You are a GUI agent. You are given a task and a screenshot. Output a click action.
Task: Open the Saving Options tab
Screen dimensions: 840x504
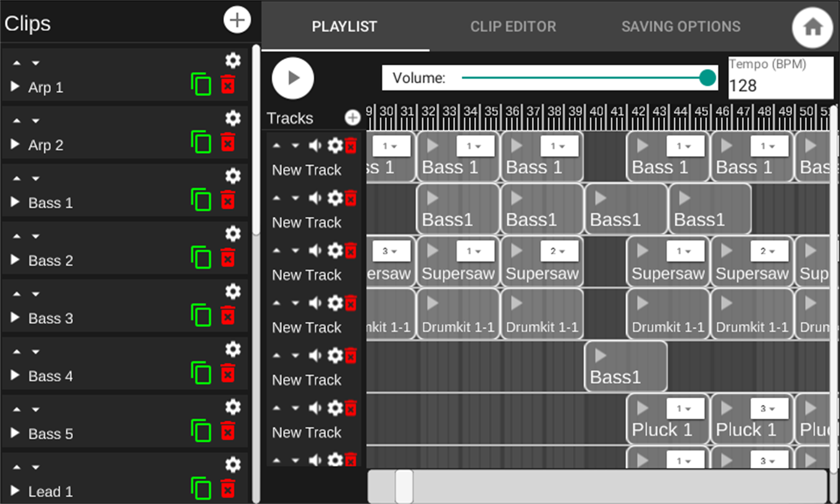[x=681, y=27]
